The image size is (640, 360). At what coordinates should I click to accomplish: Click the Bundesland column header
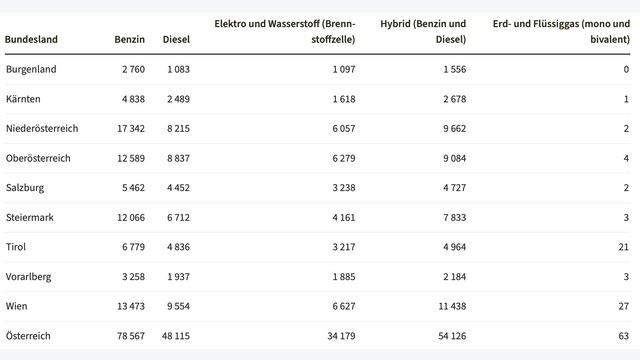(31, 40)
